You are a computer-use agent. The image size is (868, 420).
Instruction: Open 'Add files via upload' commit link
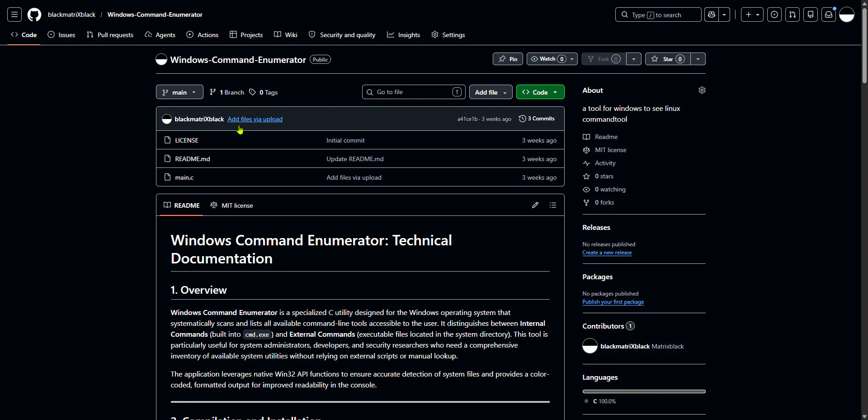(x=255, y=119)
